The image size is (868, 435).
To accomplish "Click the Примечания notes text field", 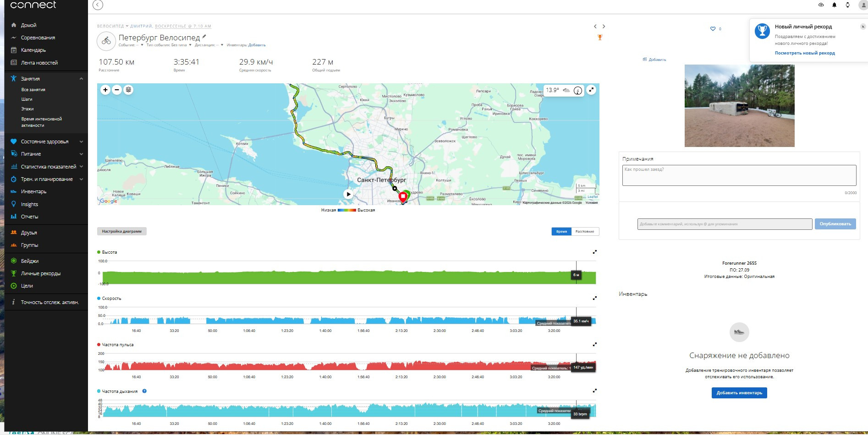I will pos(739,175).
